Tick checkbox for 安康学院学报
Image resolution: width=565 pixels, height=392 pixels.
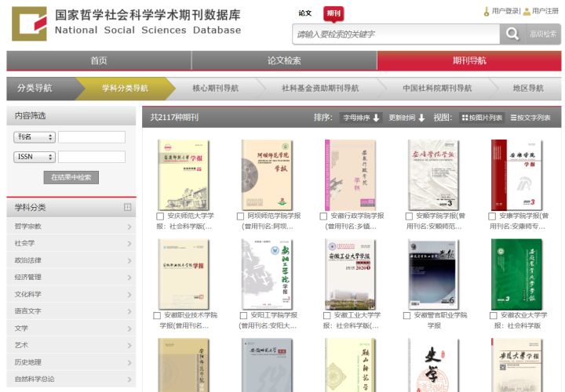[492, 216]
